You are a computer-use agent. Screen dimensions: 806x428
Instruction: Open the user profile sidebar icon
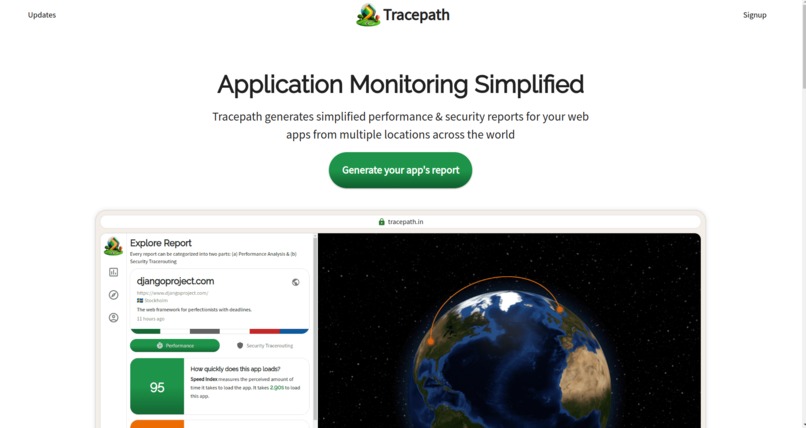[114, 318]
